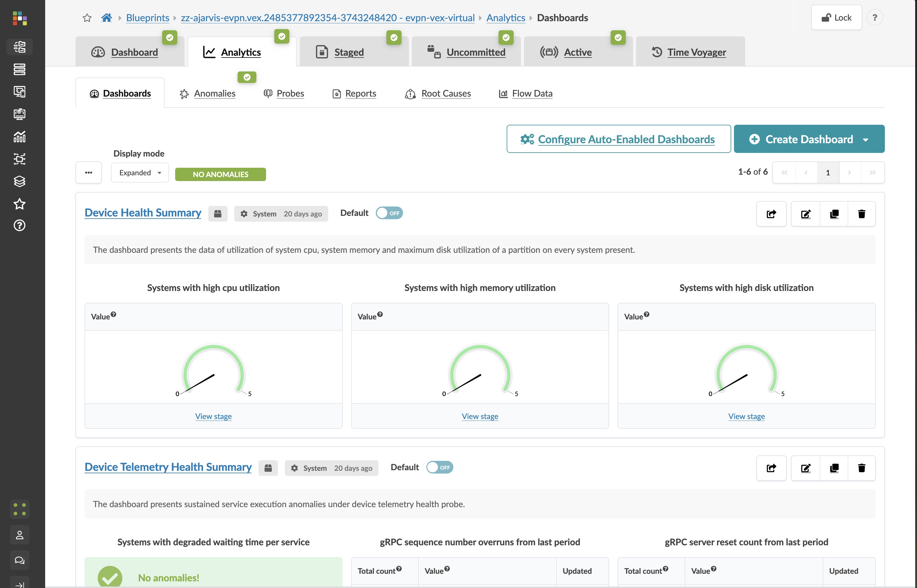
Task: Expand the Display mode dropdown showing Expanded
Action: tap(139, 172)
